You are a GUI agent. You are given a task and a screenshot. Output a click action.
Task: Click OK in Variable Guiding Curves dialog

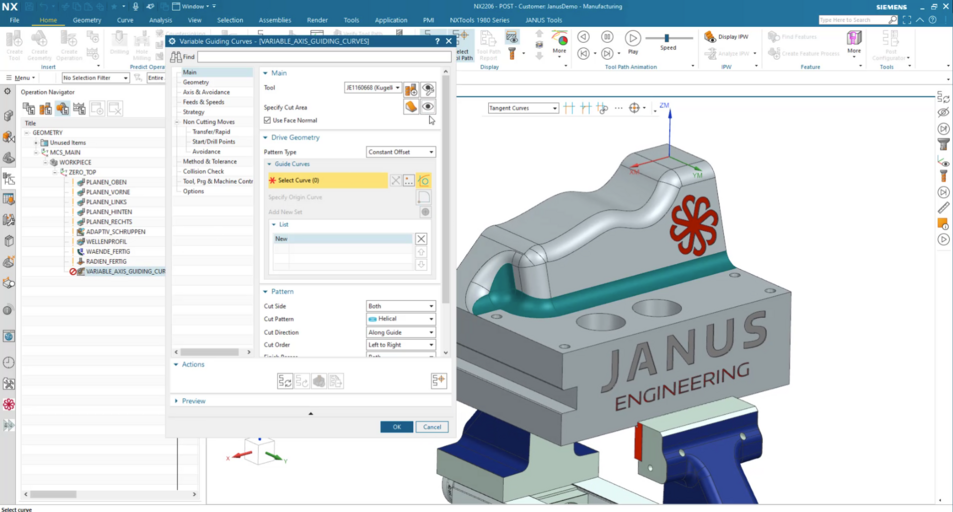(396, 427)
